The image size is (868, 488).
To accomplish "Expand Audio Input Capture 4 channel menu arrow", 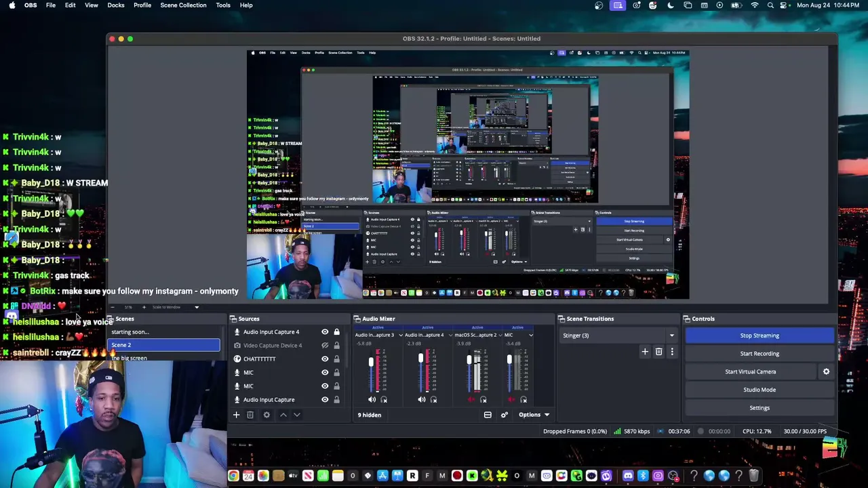I will (x=450, y=335).
